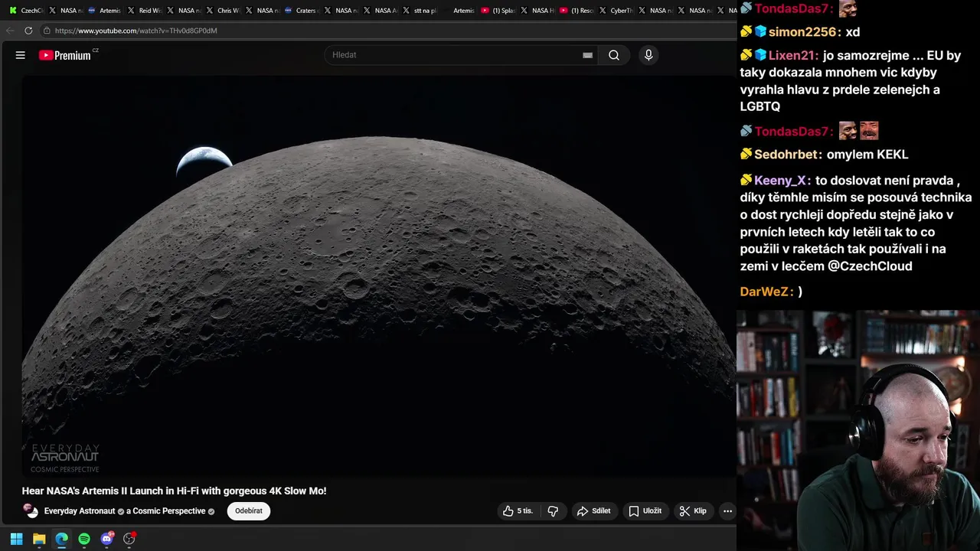This screenshot has height=551, width=980.
Task: Switch to the (1) Splas YouTube tab
Action: click(x=498, y=11)
